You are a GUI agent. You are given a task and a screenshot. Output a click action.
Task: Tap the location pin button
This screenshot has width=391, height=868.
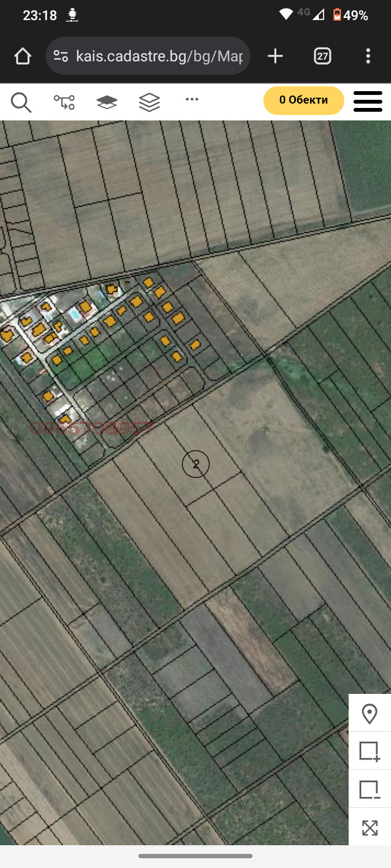[369, 713]
